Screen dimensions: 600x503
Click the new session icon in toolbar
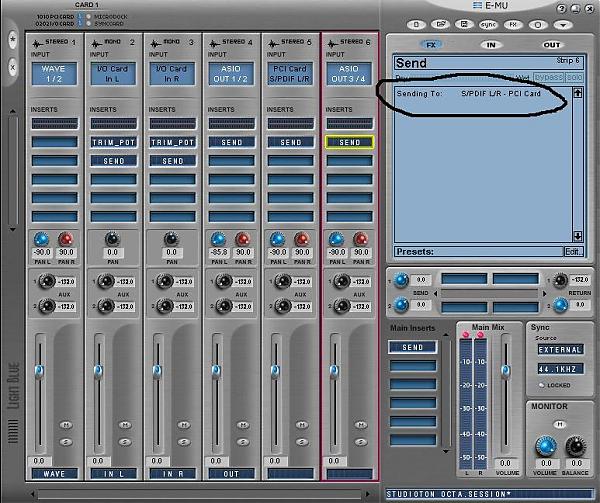[x=416, y=23]
